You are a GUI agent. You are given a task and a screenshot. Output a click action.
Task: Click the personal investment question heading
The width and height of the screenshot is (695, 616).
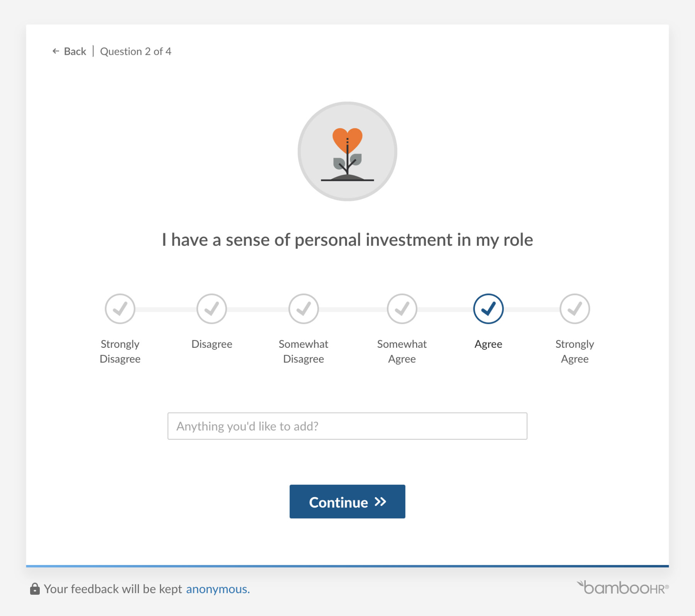[347, 240]
